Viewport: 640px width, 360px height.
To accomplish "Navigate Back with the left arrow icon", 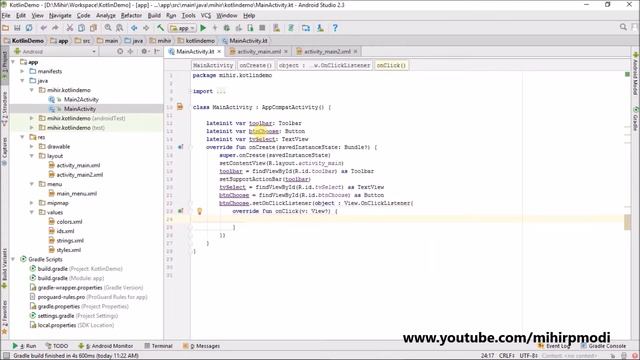I will (134, 28).
